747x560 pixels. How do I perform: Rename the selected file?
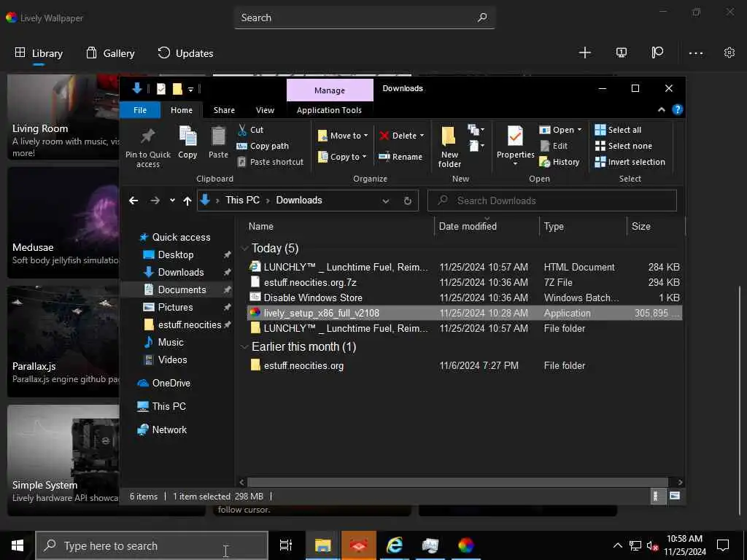point(400,157)
